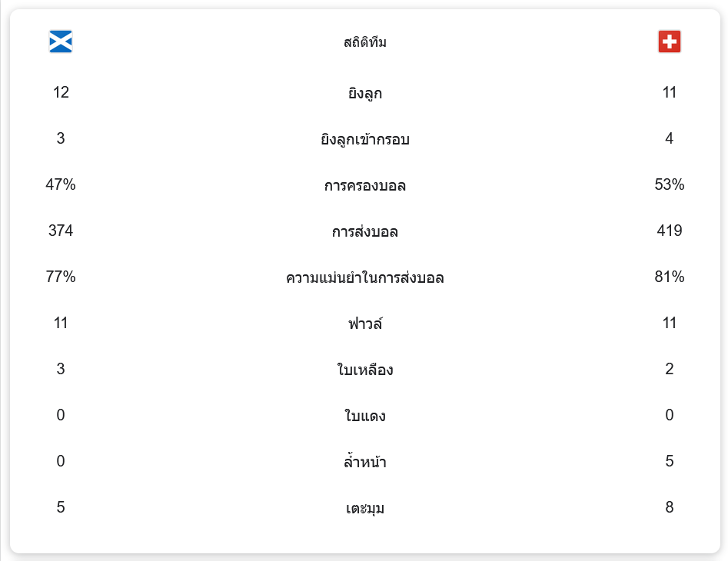Select the ยิงลูก stat label
This screenshot has height=561, width=728.
point(365,94)
